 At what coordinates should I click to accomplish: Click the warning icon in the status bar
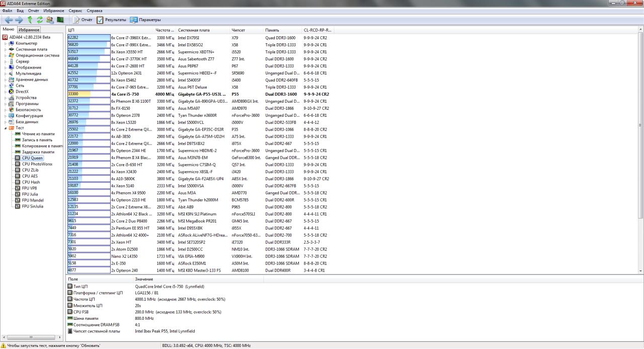click(4, 345)
